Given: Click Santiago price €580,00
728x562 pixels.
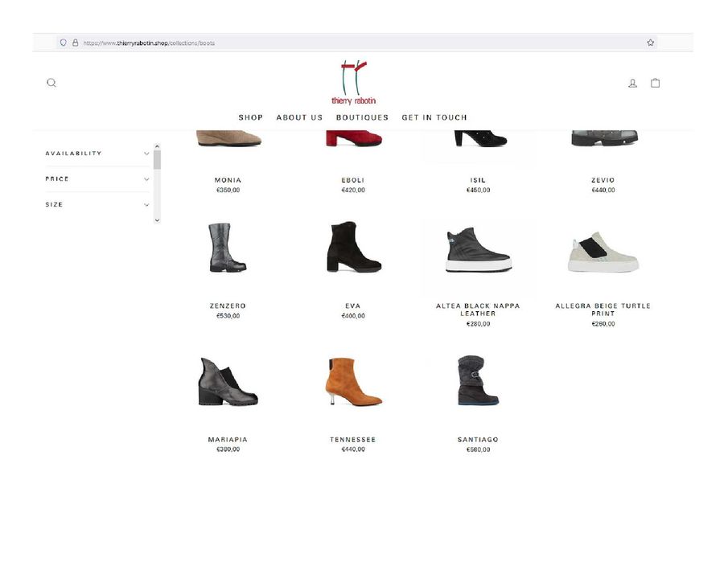Looking at the screenshot, I should (478, 449).
